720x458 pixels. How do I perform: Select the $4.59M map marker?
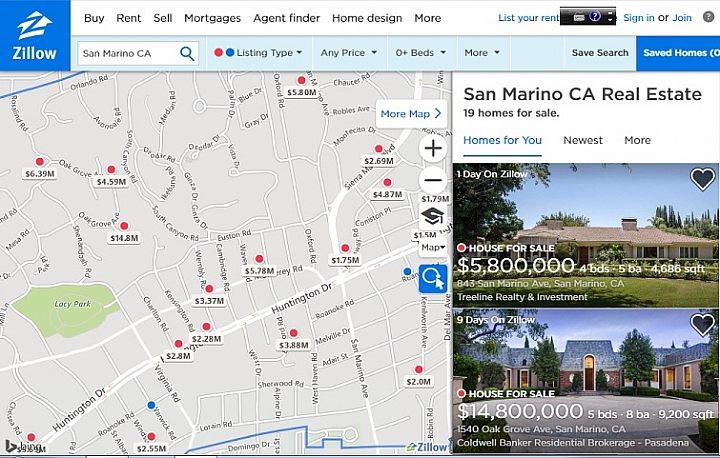click(x=111, y=170)
